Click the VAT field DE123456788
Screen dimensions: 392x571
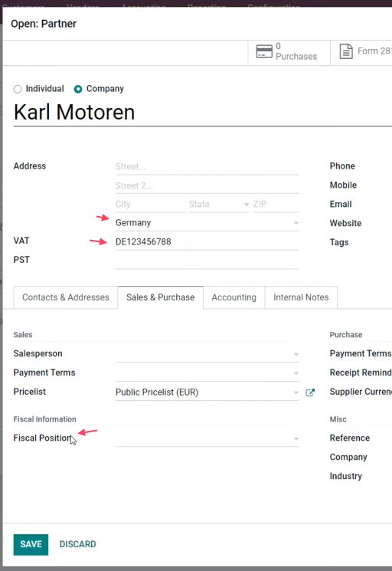(207, 242)
